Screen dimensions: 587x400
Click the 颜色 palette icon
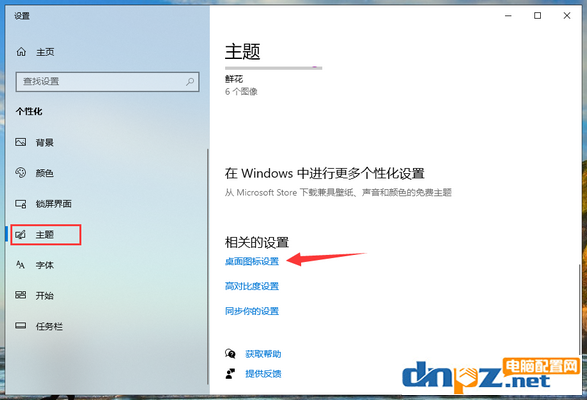click(x=21, y=173)
